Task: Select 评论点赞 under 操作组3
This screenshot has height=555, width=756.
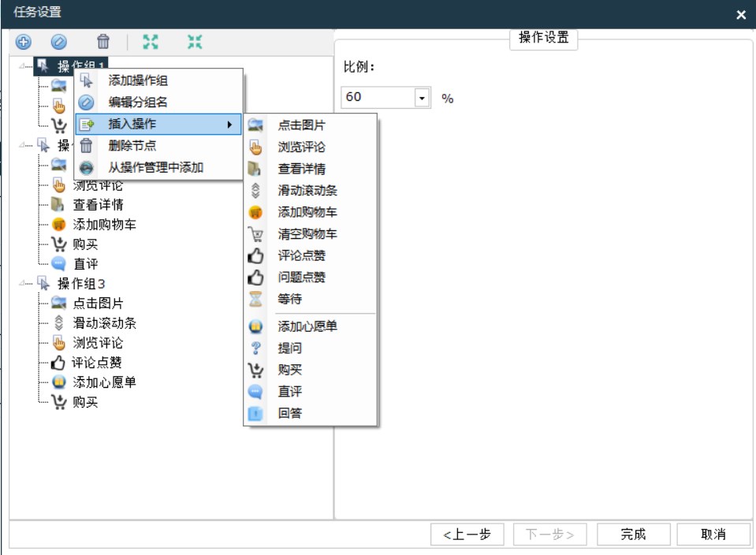Action: tap(96, 363)
